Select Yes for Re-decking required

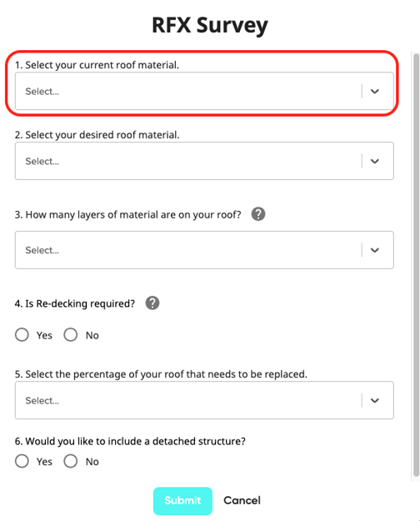(x=22, y=334)
